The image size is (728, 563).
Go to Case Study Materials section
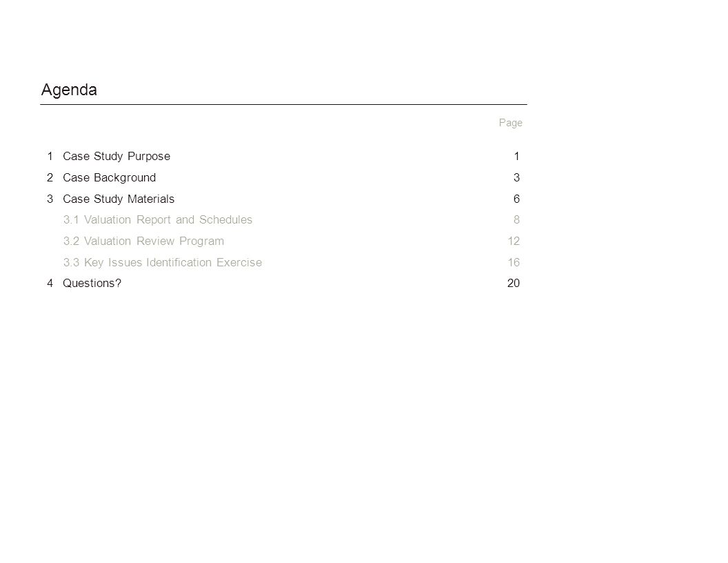[119, 199]
